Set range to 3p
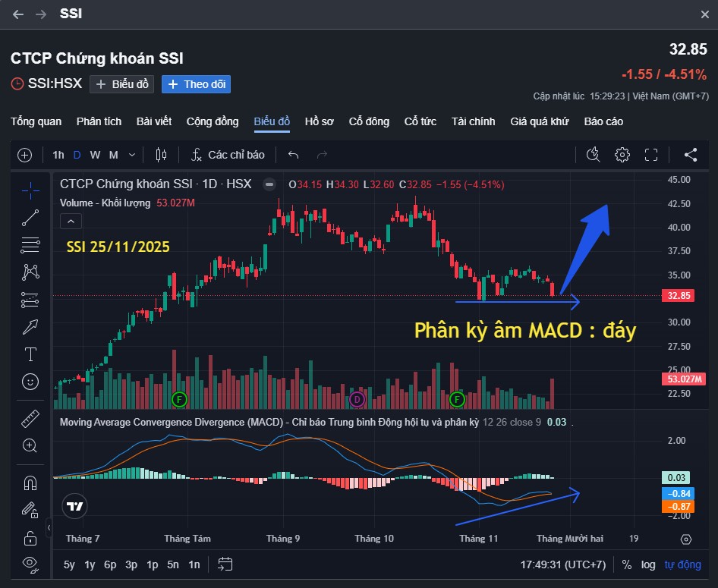This screenshot has width=718, height=588. tap(131, 565)
